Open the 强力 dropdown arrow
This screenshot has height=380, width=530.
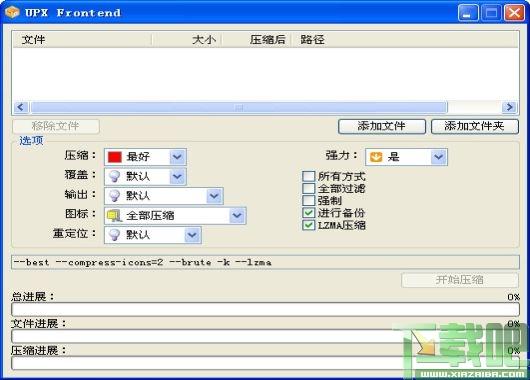point(439,157)
